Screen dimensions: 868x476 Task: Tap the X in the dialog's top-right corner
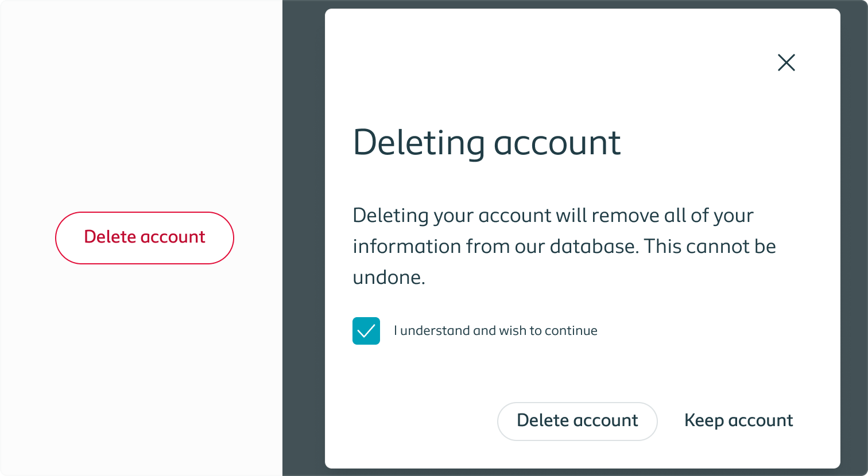[x=786, y=63]
